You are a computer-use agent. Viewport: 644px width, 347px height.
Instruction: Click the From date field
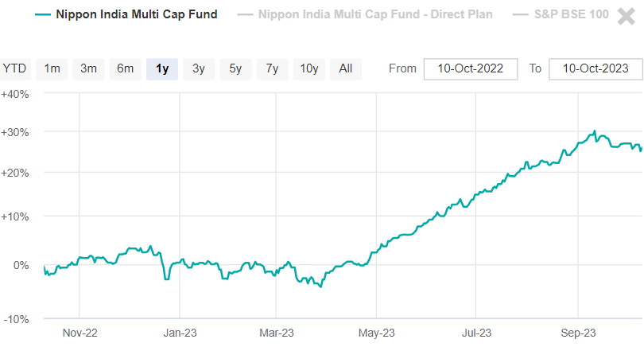(x=471, y=68)
